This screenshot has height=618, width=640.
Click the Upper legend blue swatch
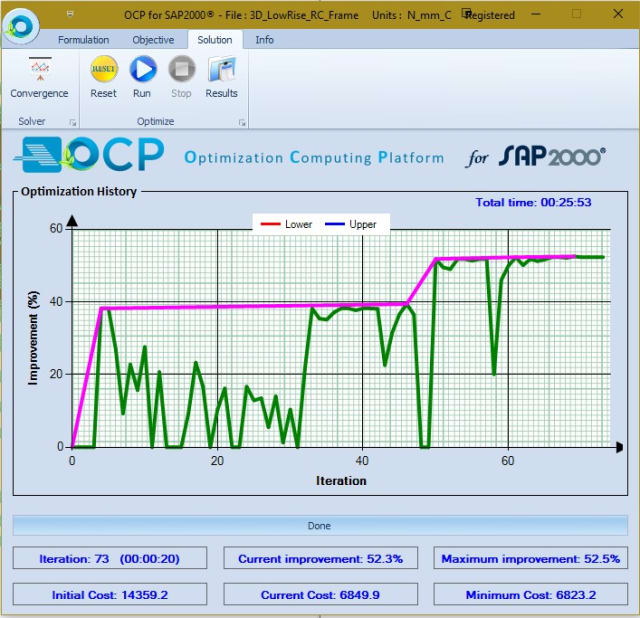(x=335, y=224)
